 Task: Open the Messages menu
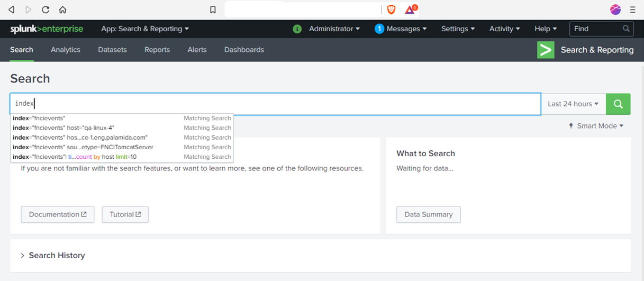[401, 29]
